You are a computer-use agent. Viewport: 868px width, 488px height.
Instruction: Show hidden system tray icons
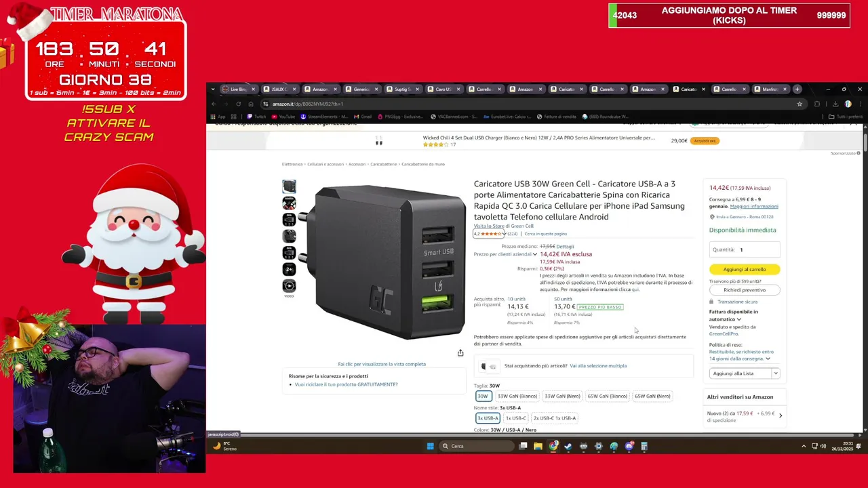point(804,446)
